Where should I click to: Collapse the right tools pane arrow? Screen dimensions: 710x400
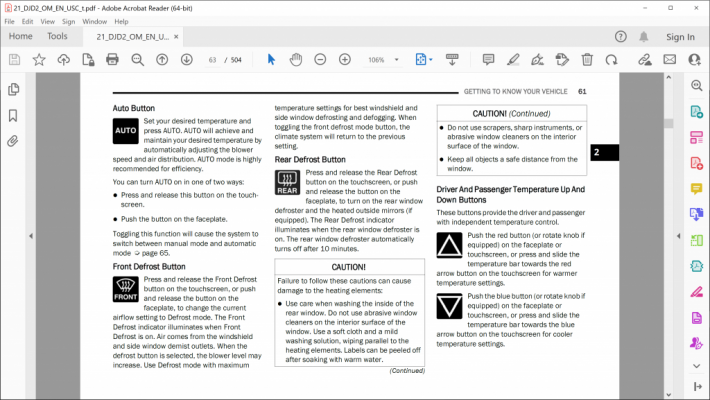(x=678, y=236)
